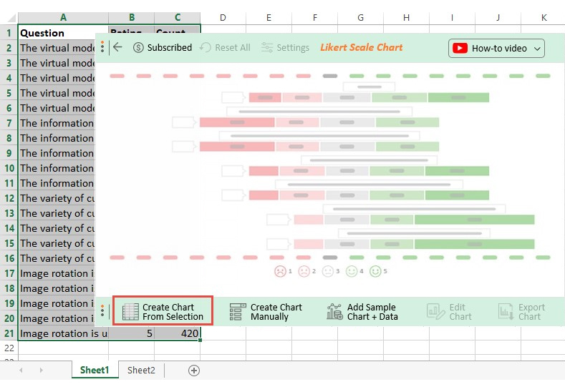This screenshot has width=565, height=392.
Task: Click the rating 4 smile face icon
Action: click(x=352, y=271)
